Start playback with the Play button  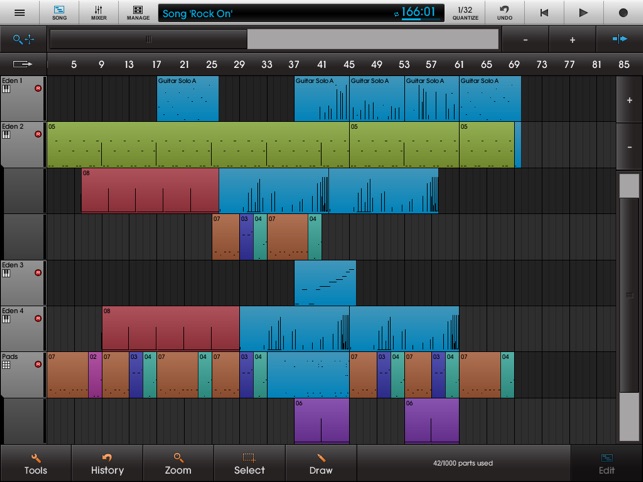[584, 13]
